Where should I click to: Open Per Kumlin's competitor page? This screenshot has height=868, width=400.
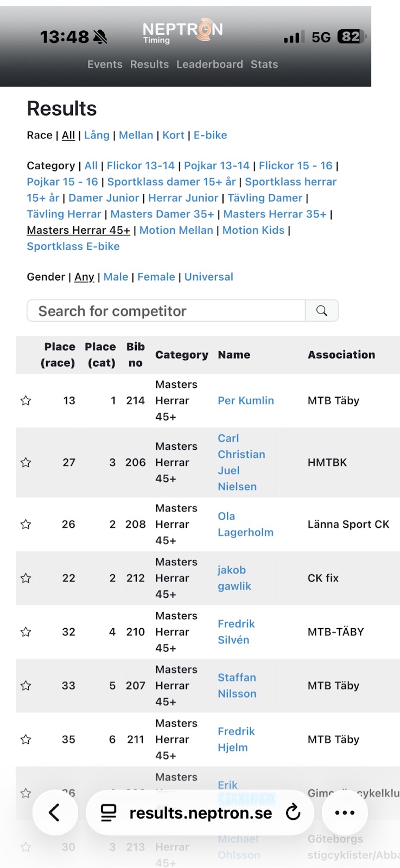click(x=246, y=400)
